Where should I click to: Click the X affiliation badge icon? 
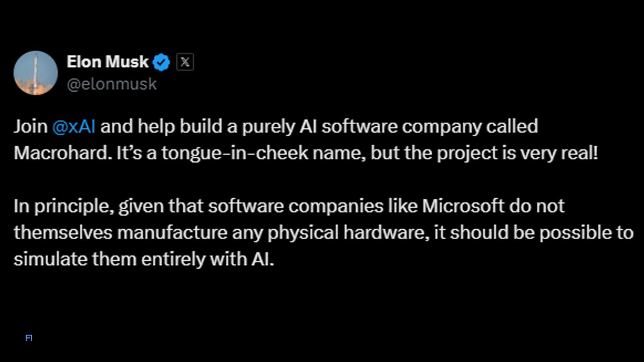pyautogui.click(x=185, y=62)
